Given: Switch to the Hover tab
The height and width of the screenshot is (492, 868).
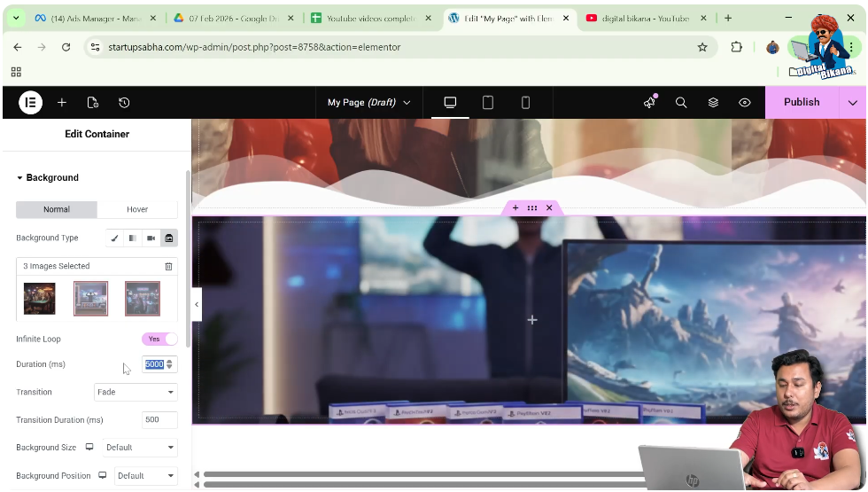Looking at the screenshot, I should tap(137, 209).
